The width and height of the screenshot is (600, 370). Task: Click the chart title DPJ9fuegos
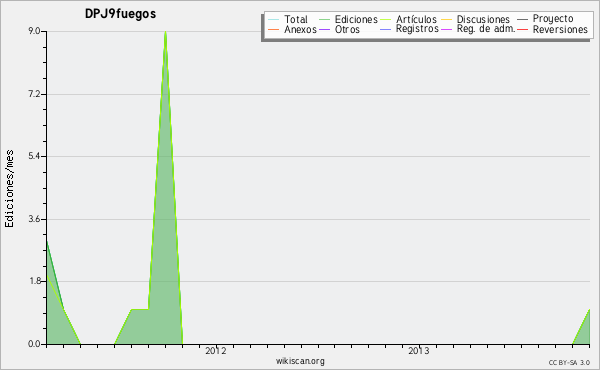pyautogui.click(x=121, y=14)
